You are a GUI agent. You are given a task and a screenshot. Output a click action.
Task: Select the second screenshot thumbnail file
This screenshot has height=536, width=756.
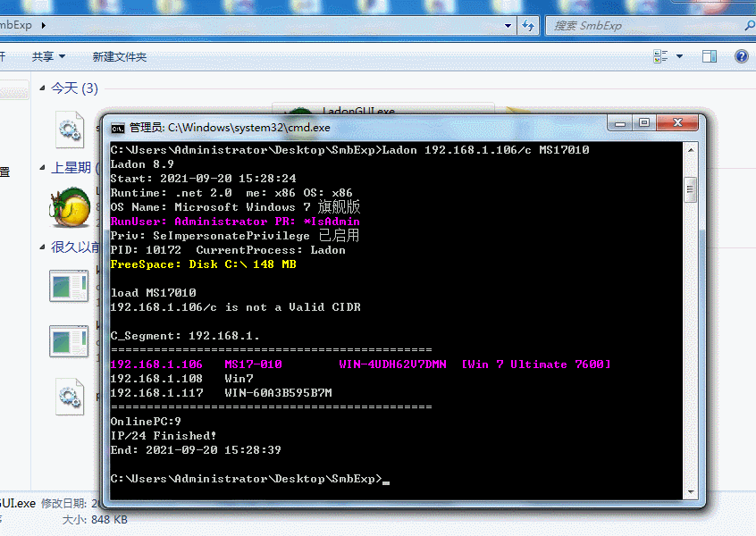(x=68, y=341)
